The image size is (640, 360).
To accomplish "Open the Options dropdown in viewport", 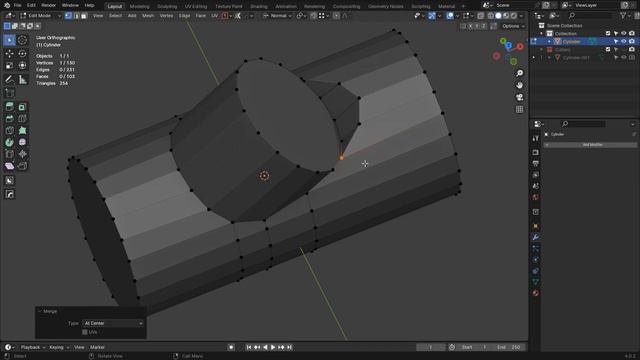I will 513,26.
